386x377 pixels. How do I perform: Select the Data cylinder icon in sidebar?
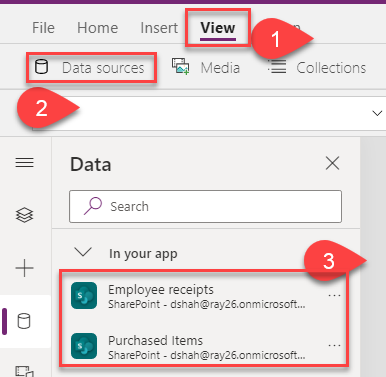(x=24, y=321)
